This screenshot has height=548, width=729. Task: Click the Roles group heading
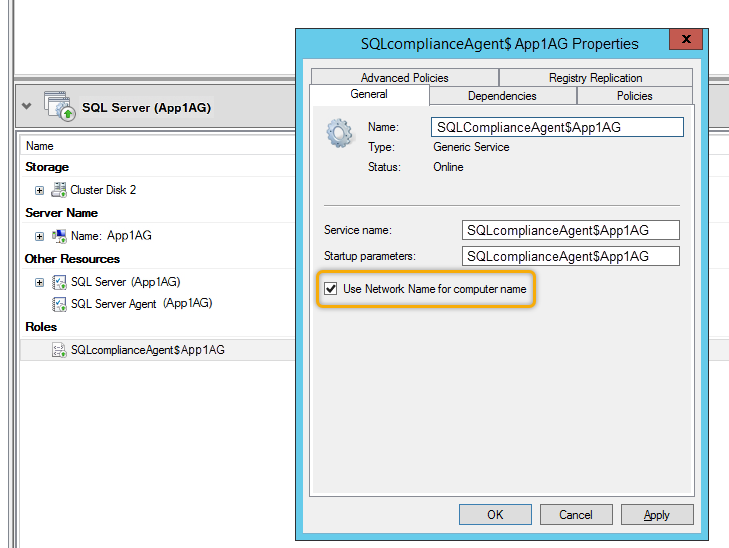(x=41, y=327)
